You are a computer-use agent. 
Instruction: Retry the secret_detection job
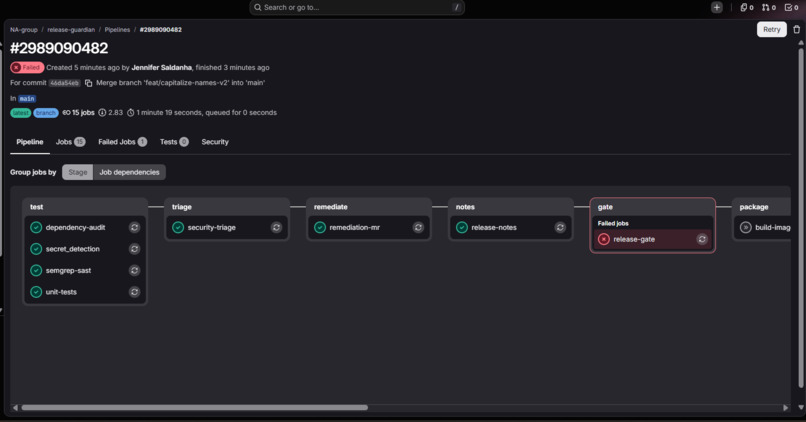pyautogui.click(x=134, y=249)
